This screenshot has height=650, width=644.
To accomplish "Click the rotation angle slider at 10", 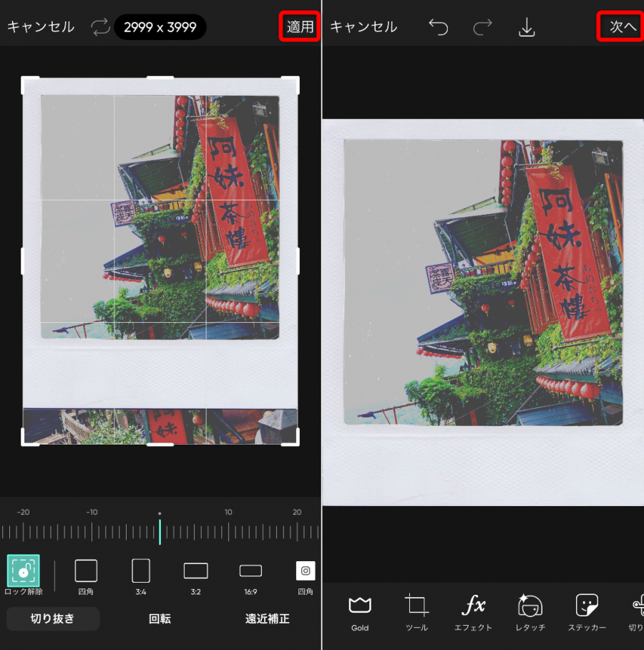I will click(228, 531).
